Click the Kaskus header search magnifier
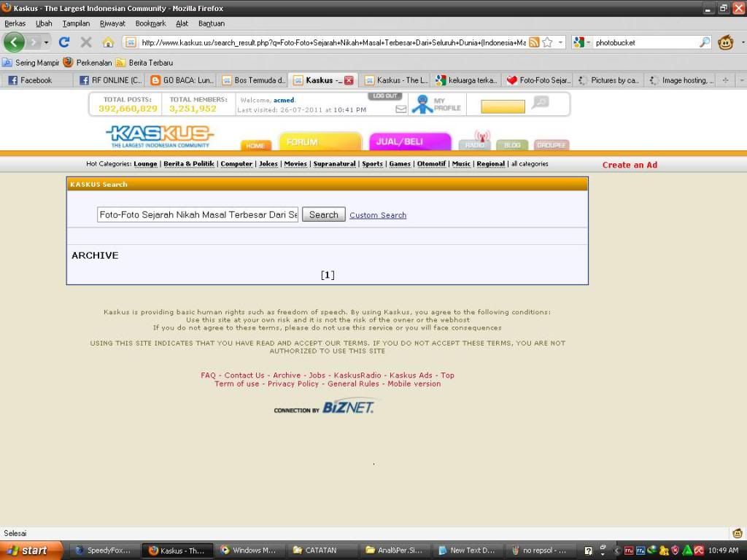The image size is (747, 560). (x=541, y=102)
